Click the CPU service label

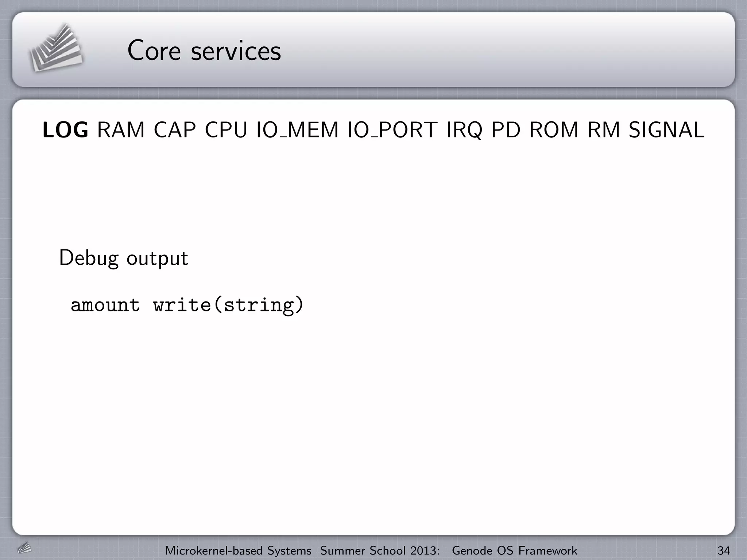(x=226, y=130)
